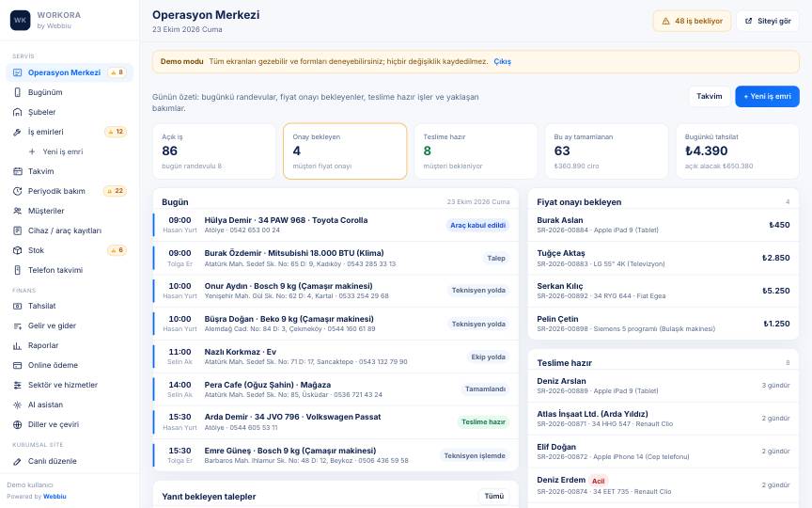The width and height of the screenshot is (812, 508).
Task: Open Tuğçe Aktaş price approval row
Action: click(664, 258)
